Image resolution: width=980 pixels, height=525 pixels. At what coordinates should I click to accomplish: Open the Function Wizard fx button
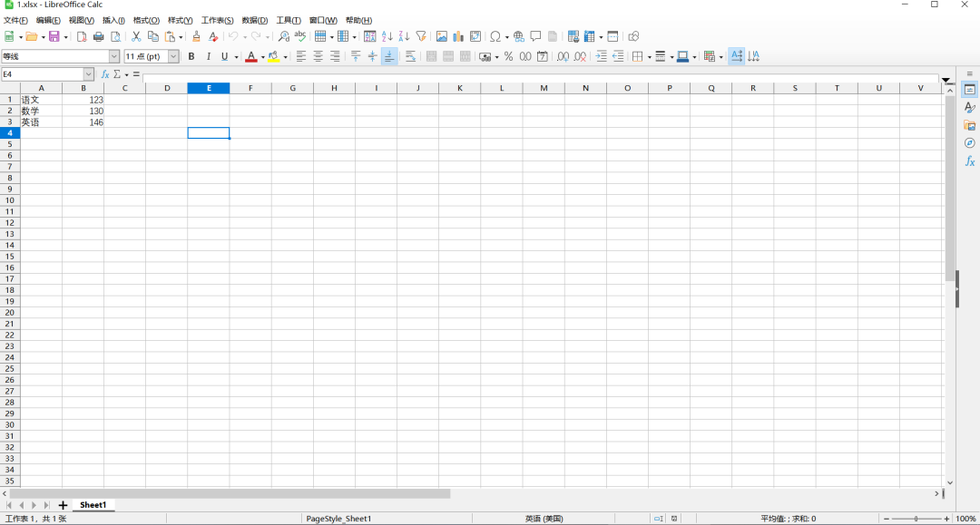(x=105, y=74)
